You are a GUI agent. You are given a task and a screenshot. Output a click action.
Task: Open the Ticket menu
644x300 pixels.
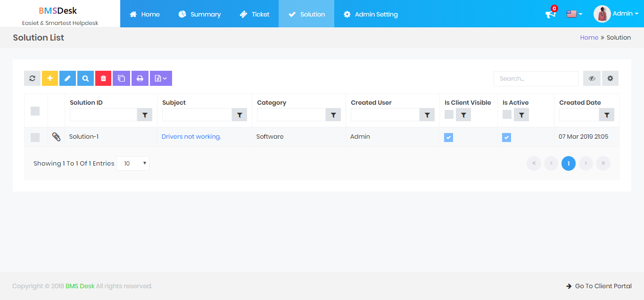coord(255,14)
